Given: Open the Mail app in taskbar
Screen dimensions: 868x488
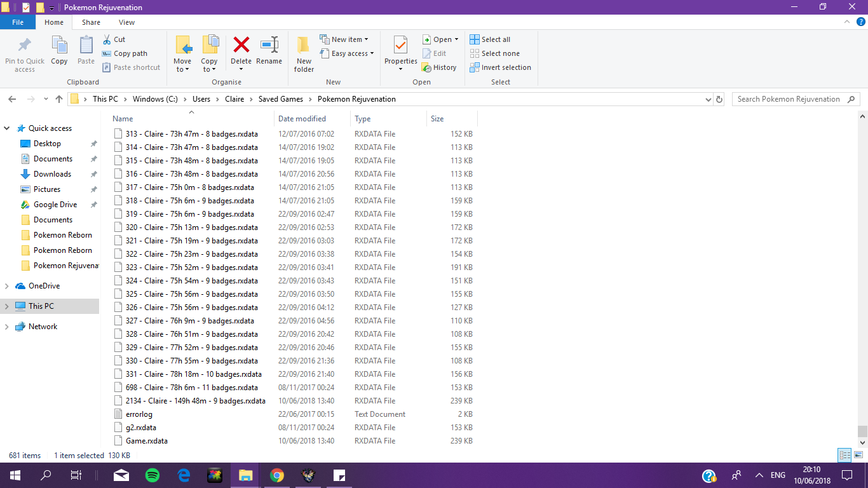Looking at the screenshot, I should tap(121, 475).
